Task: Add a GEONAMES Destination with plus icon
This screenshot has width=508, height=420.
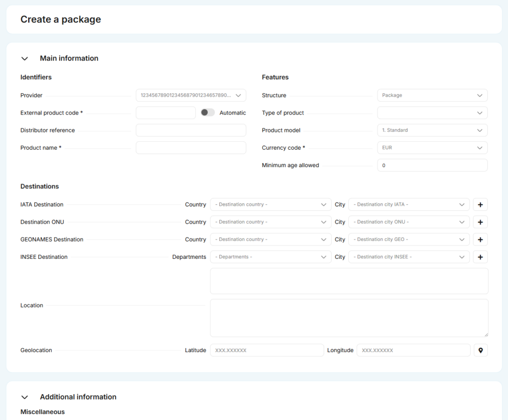Action: (480, 240)
